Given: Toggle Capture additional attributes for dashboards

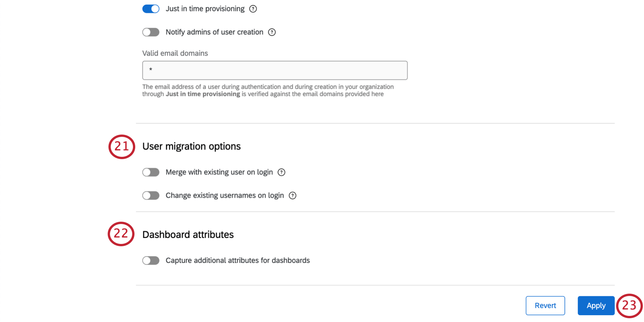Looking at the screenshot, I should 151,260.
